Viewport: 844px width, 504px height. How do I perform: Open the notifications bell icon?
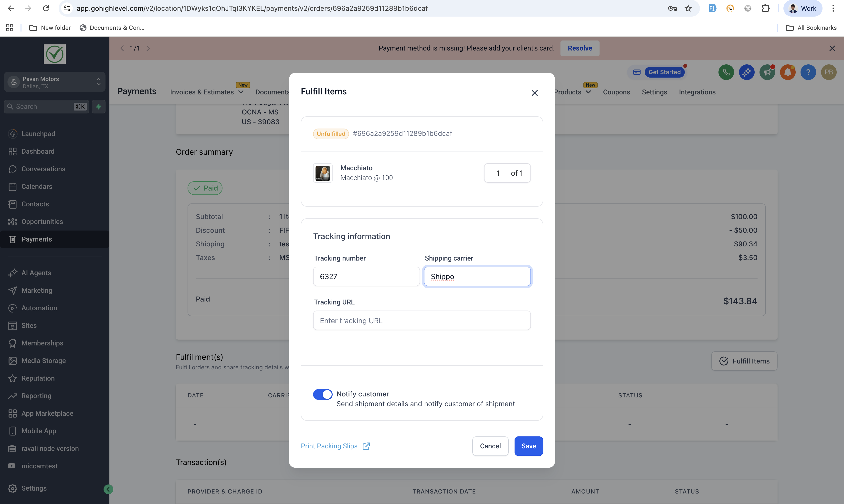(788, 72)
